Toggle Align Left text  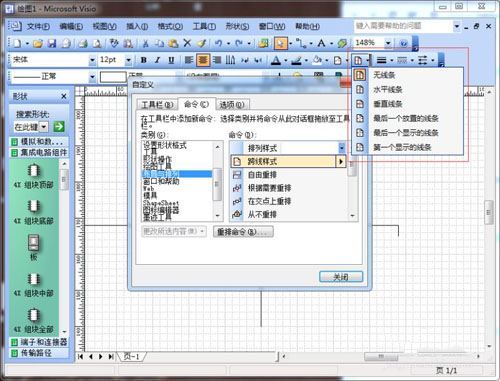[x=189, y=60]
